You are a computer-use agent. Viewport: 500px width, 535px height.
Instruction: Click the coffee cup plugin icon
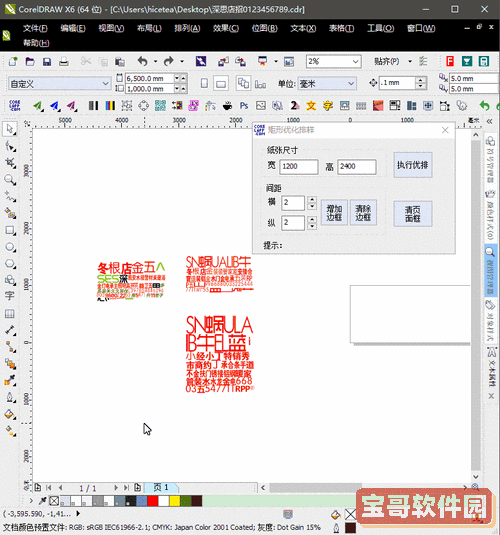click(x=227, y=106)
